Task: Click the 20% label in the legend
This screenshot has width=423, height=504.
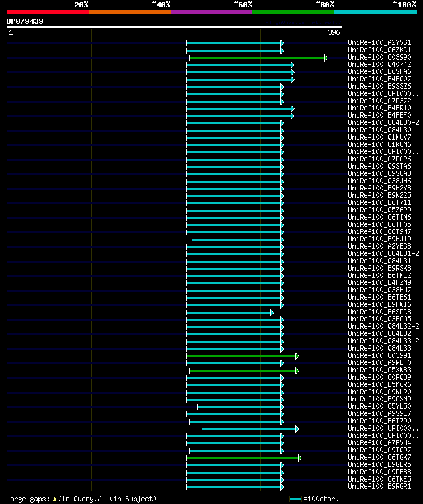Action: point(81,5)
